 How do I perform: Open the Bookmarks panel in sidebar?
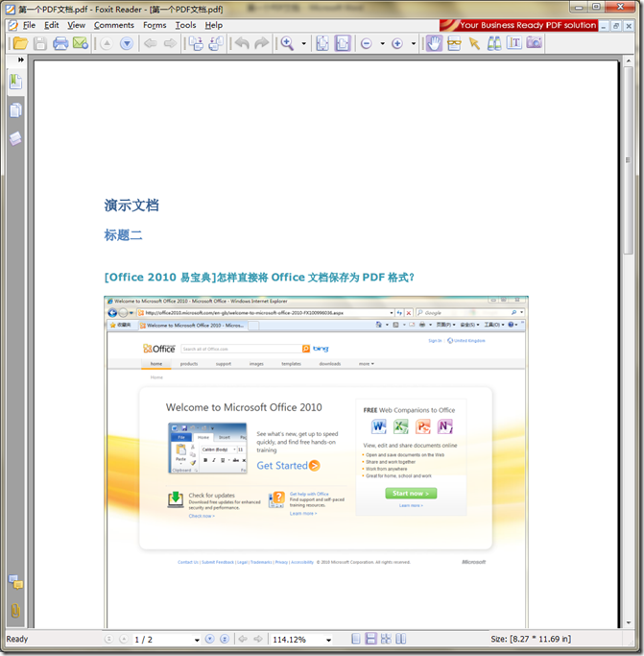(x=16, y=82)
